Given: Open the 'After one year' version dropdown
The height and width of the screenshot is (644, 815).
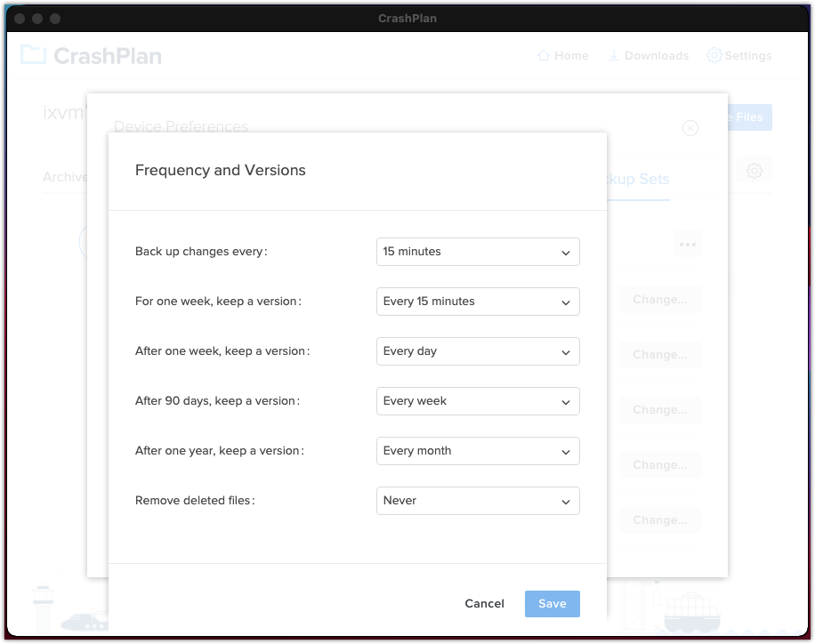Looking at the screenshot, I should [x=478, y=451].
